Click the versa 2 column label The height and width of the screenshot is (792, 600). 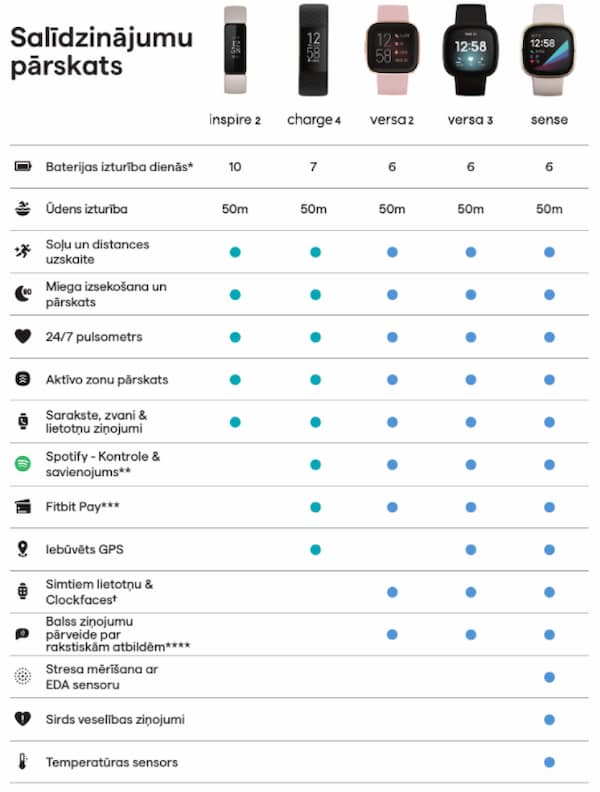click(392, 120)
